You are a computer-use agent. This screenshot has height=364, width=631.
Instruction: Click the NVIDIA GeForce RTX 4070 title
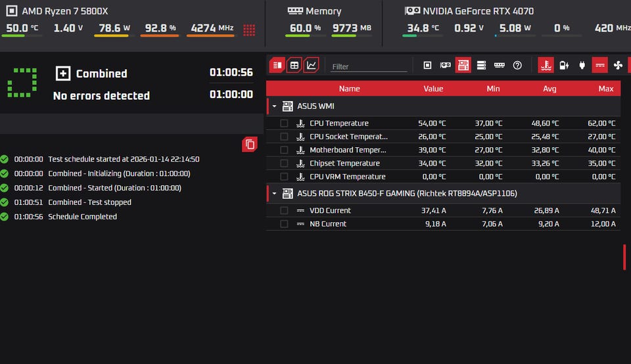(x=478, y=11)
